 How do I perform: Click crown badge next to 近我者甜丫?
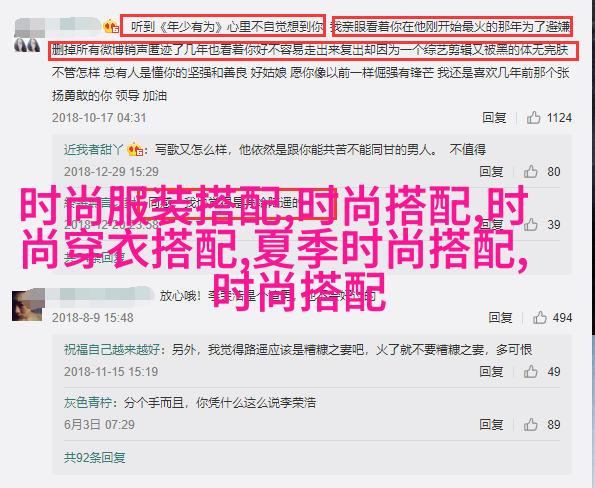(x=134, y=150)
